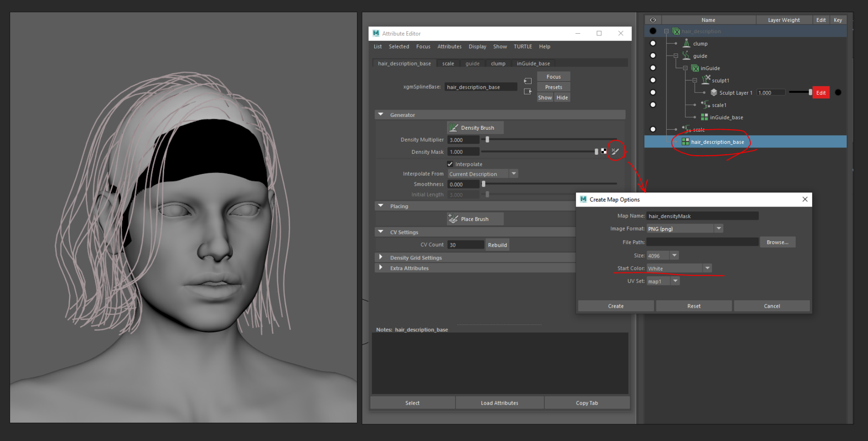Click the Map Name input field
Viewport: 868px width, 441px height.
point(702,216)
